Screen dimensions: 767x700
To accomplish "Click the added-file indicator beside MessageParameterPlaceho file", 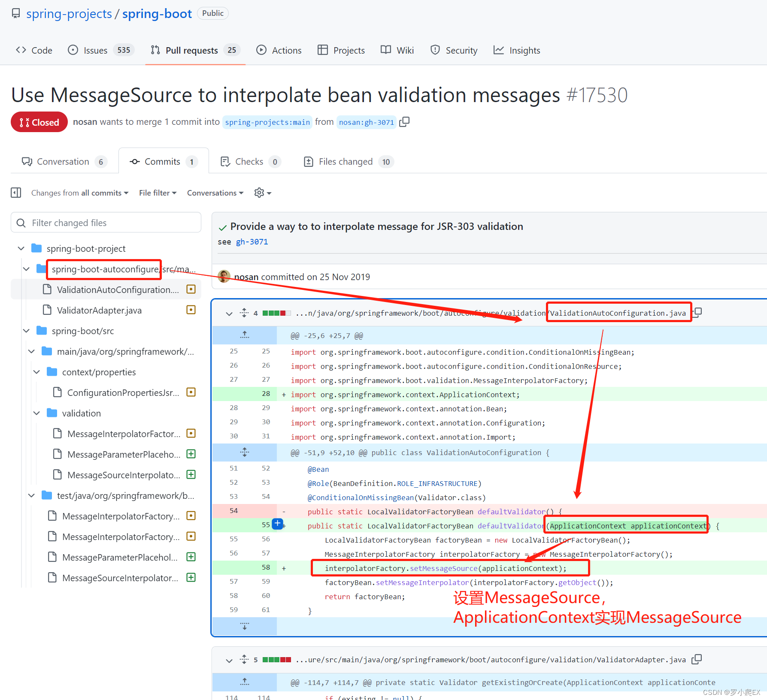I will (x=191, y=454).
